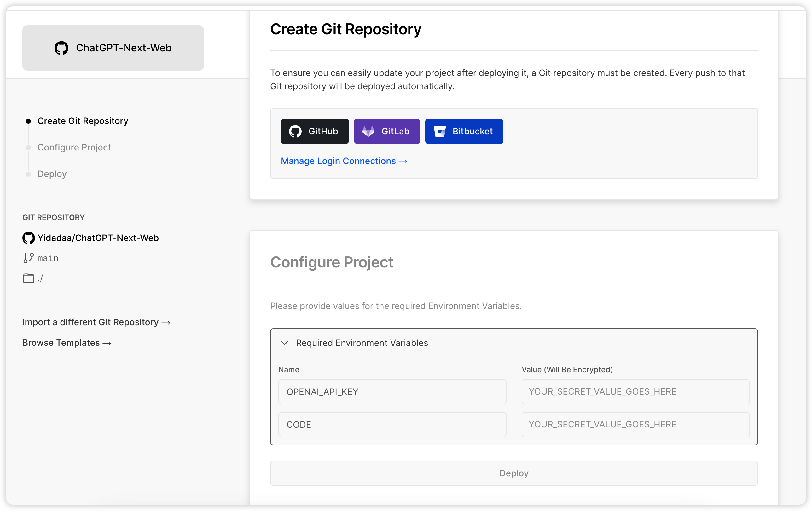Viewport: 812px width, 511px height.
Task: Collapse Required Environment Variables section
Action: (x=285, y=343)
